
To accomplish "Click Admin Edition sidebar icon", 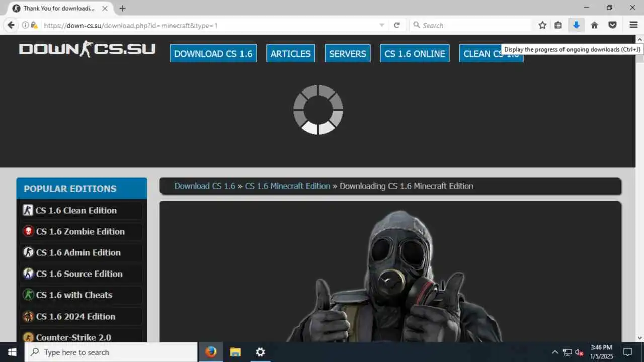I will (x=28, y=252).
